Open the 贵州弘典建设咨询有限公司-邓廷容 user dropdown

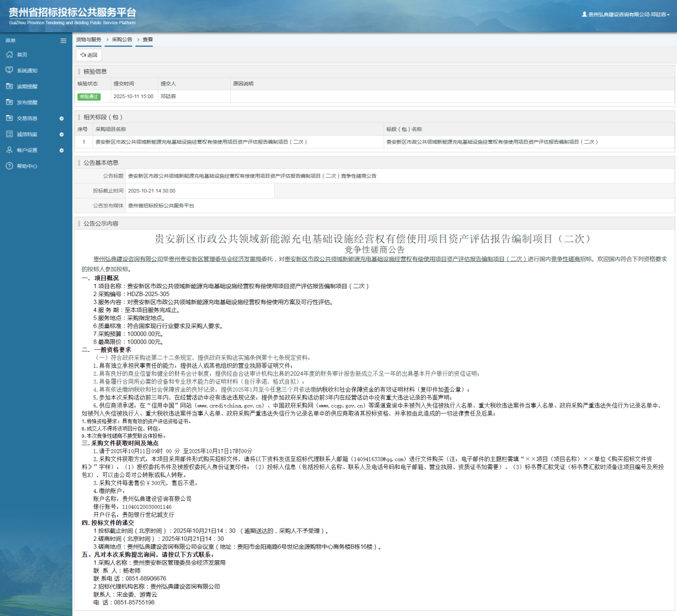tap(626, 15)
